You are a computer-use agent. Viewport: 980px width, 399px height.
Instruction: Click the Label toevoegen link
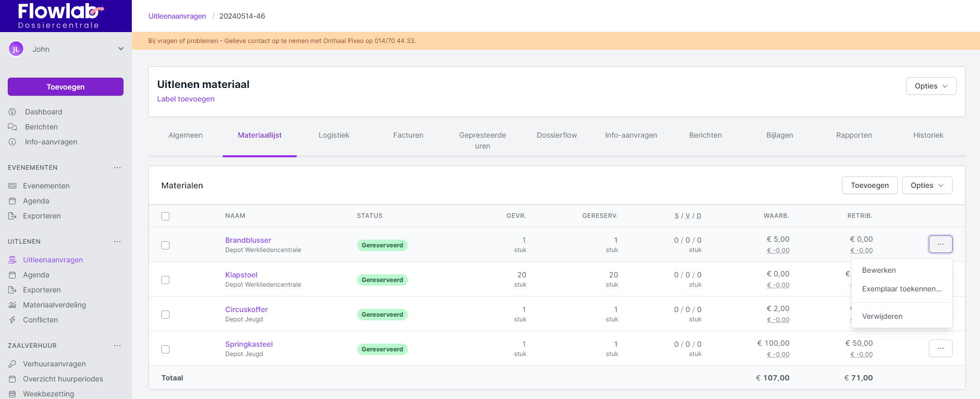[x=186, y=99]
